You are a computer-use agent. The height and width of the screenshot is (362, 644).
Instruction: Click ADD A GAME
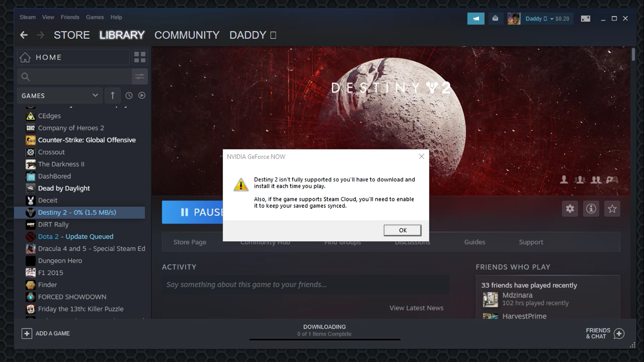pos(46,333)
